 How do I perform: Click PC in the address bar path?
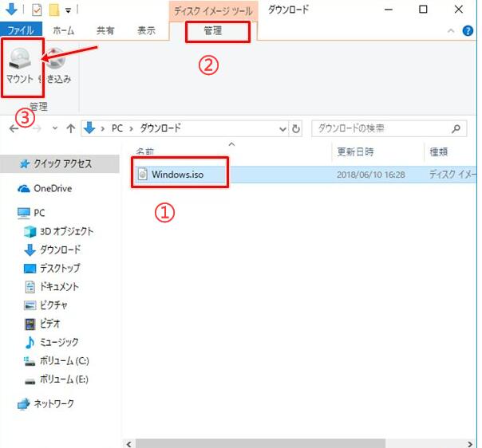(x=117, y=128)
